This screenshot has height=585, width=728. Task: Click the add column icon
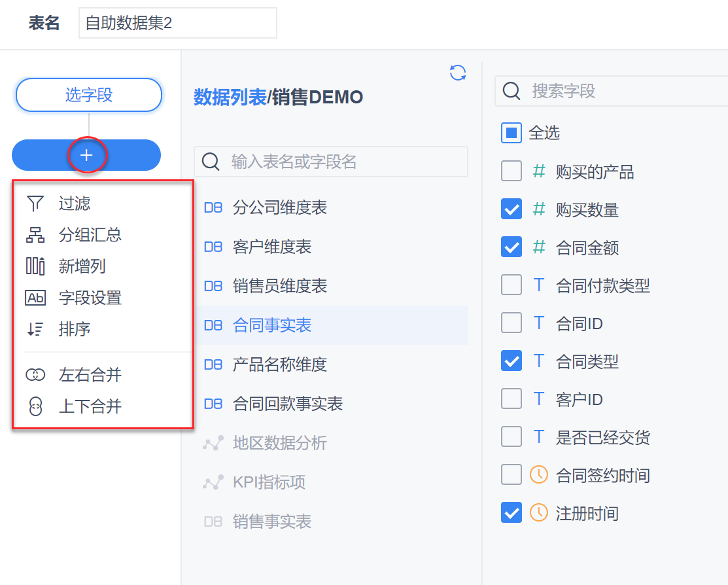[x=35, y=266]
